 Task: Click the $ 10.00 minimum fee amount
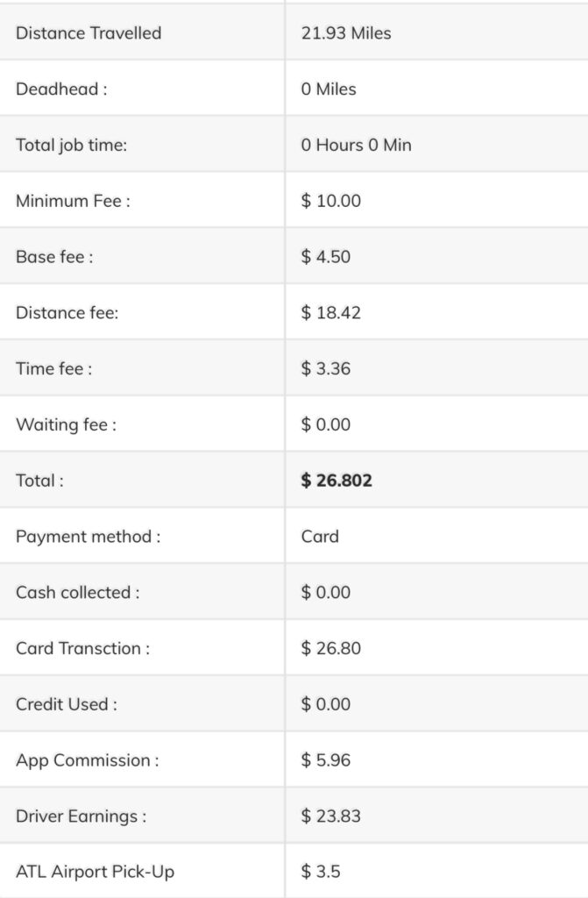(x=331, y=201)
